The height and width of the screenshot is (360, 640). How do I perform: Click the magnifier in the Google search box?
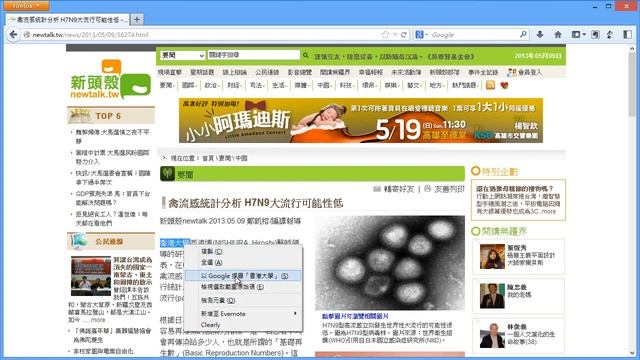(523, 35)
